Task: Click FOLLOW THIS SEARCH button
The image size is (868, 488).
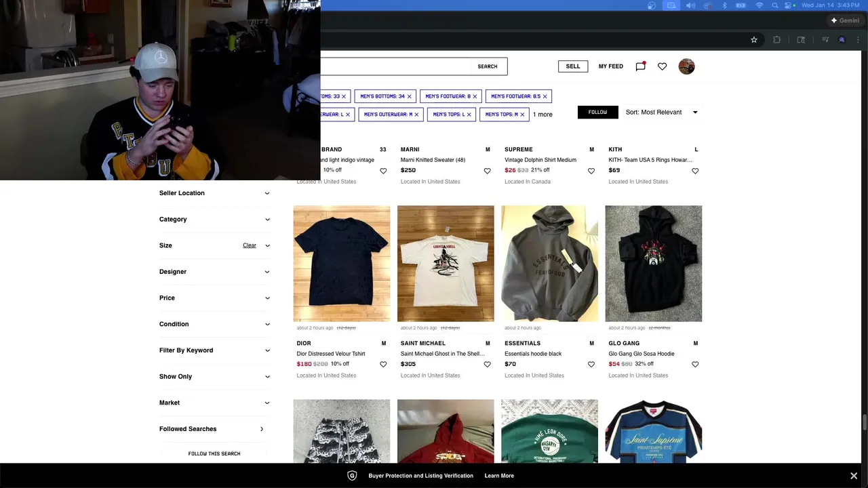Action: (214, 453)
